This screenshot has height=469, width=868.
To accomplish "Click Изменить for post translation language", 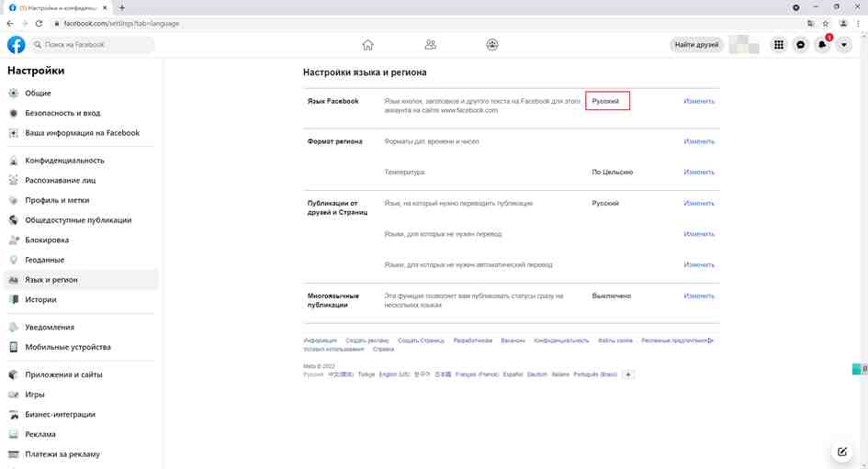I will (699, 204).
